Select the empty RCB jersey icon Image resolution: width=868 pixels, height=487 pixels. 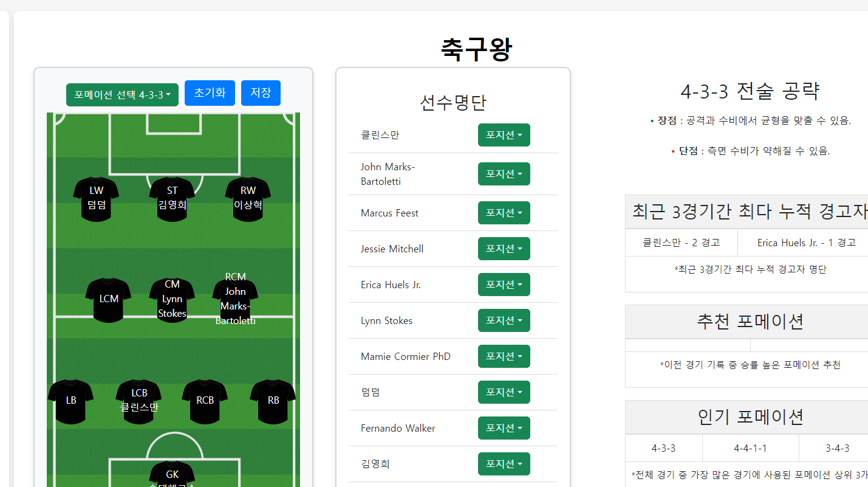click(205, 400)
